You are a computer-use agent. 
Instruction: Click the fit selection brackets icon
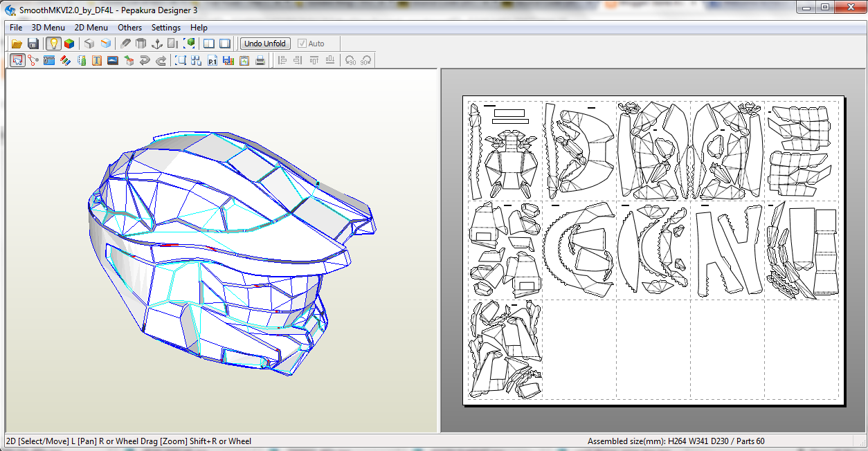[181, 60]
